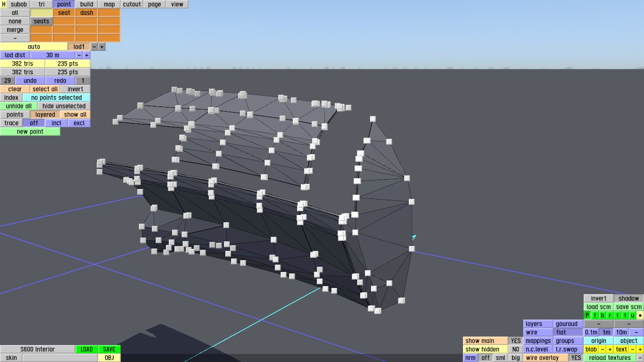The width and height of the screenshot is (644, 362).
Task: Toggle 'show hidden' NO
Action: 516,349
